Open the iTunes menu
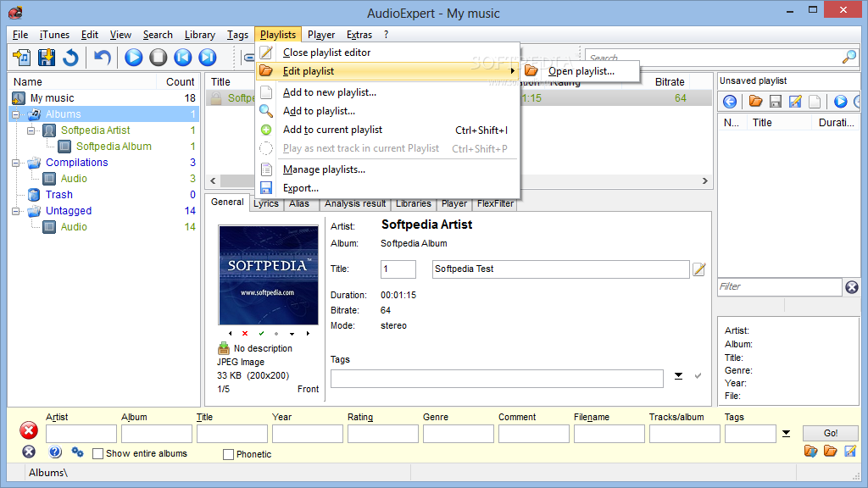Viewport: 868px width, 488px height. [x=54, y=35]
